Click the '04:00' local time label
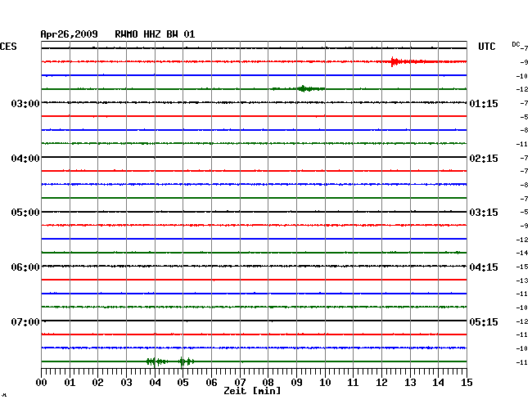Image resolution: width=532 pixels, height=404 pixels. (x=25, y=159)
